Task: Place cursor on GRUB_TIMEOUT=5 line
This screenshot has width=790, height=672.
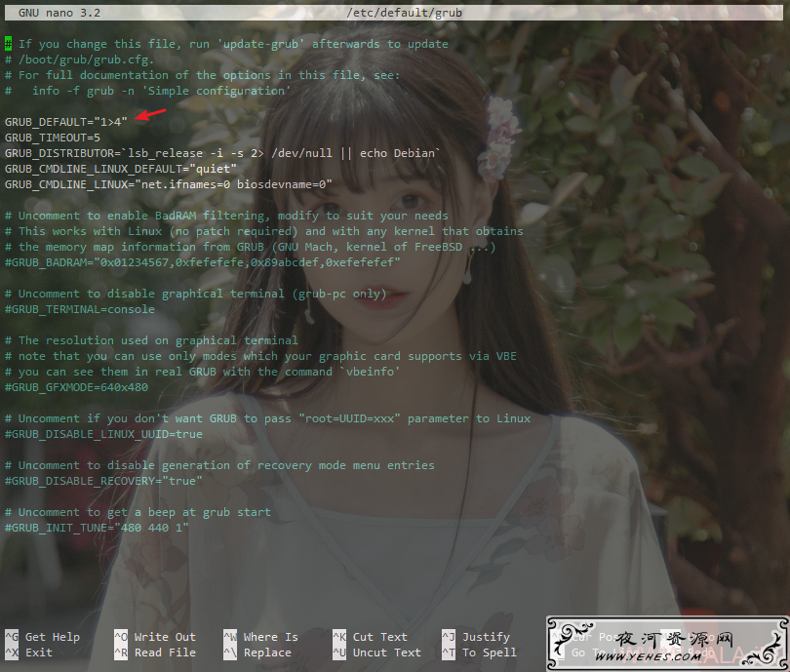Action: (53, 138)
